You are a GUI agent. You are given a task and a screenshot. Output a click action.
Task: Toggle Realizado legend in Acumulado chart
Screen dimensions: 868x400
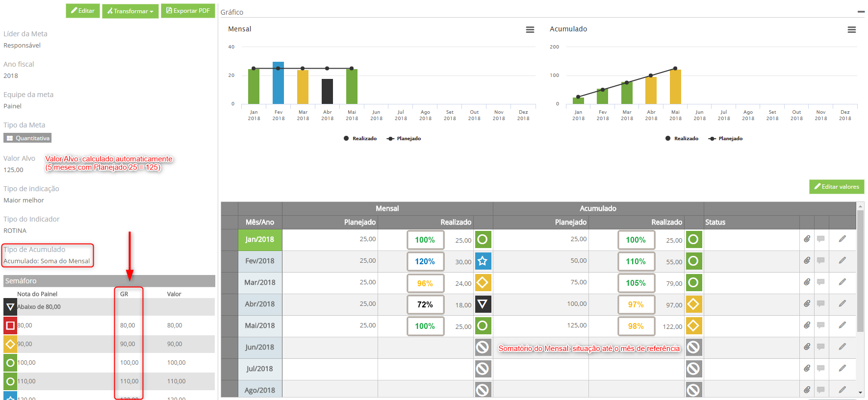[682, 139]
